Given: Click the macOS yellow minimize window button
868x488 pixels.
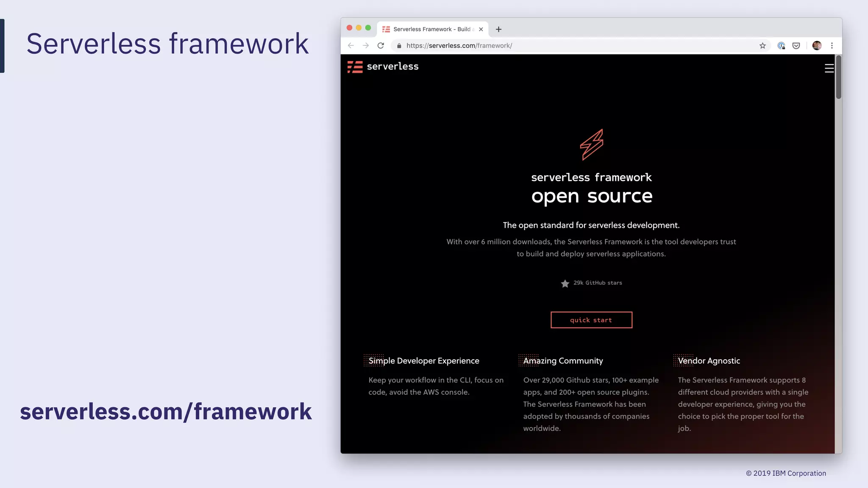Looking at the screenshot, I should [x=359, y=28].
